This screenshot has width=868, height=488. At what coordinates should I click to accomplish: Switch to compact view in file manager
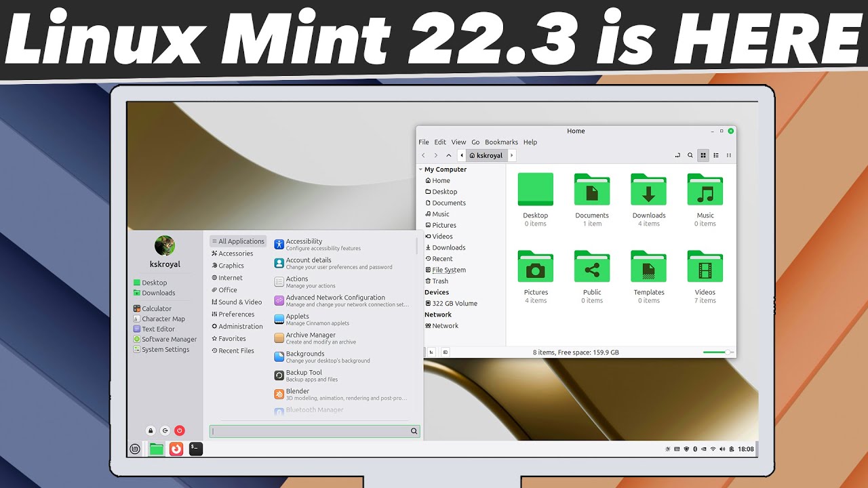point(729,155)
